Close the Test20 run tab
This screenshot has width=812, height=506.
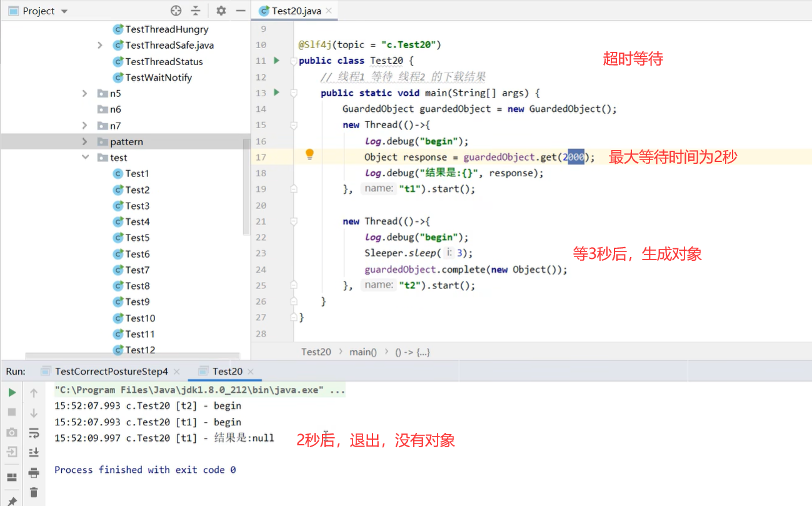pos(251,372)
